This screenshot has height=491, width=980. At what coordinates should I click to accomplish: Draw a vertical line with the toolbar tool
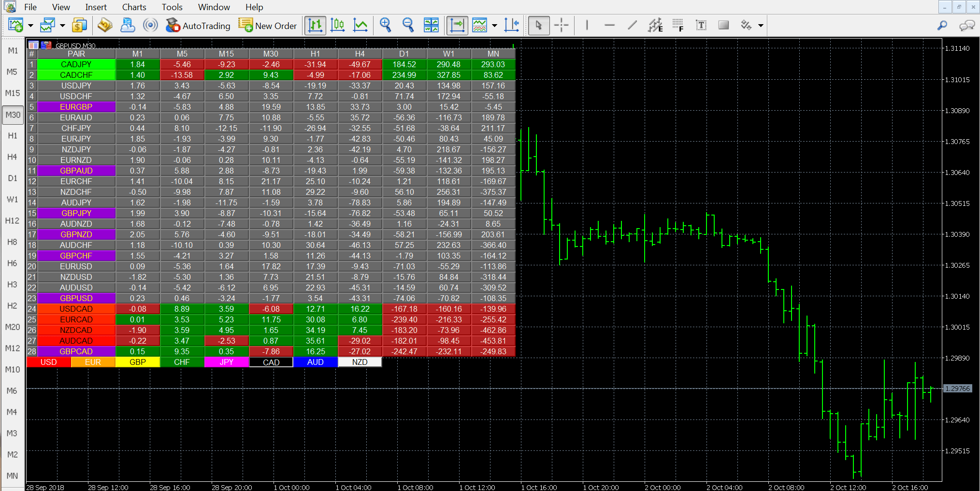(x=587, y=25)
